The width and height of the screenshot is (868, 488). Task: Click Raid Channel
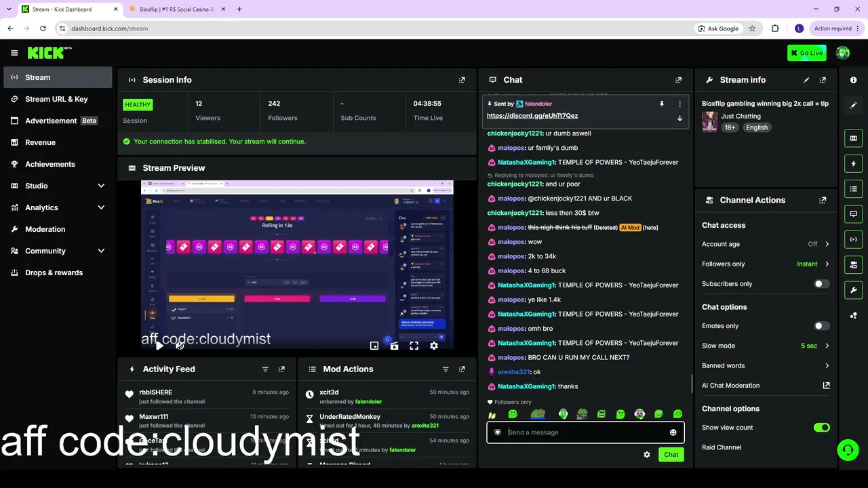[x=722, y=447]
